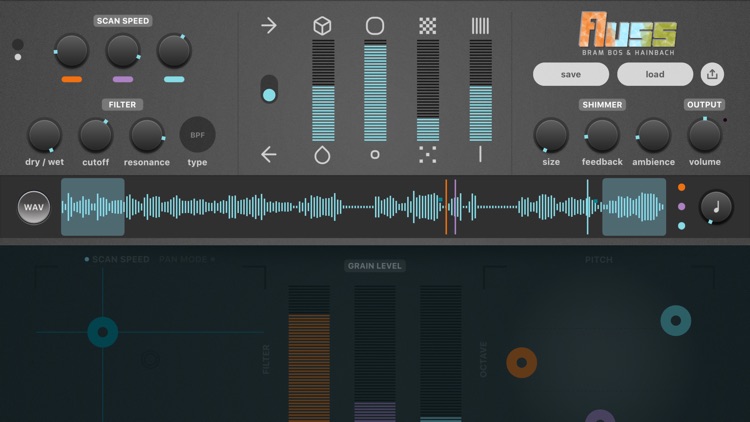Click the single vertical line icon
The image size is (750, 422).
(x=480, y=155)
